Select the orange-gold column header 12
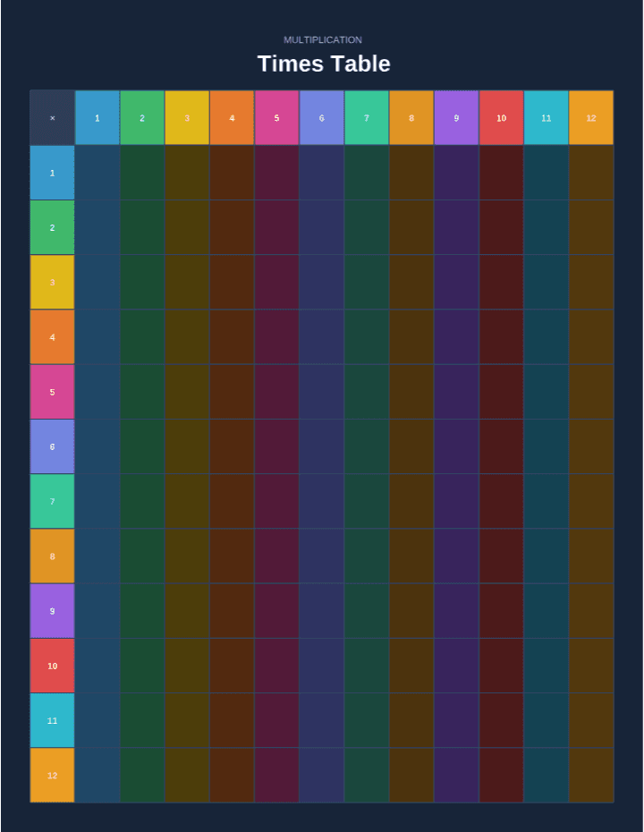The width and height of the screenshot is (644, 832). (591, 118)
